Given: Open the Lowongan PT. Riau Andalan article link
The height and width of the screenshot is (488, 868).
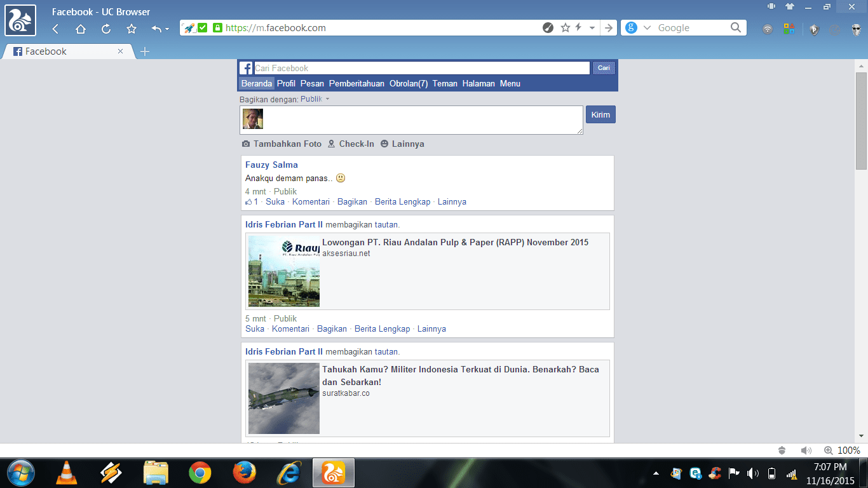Looking at the screenshot, I should pos(455,242).
